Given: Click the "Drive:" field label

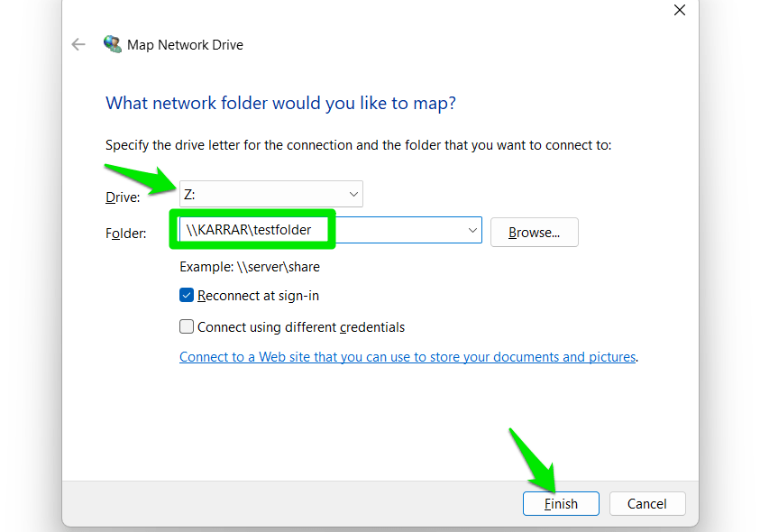Looking at the screenshot, I should [124, 197].
